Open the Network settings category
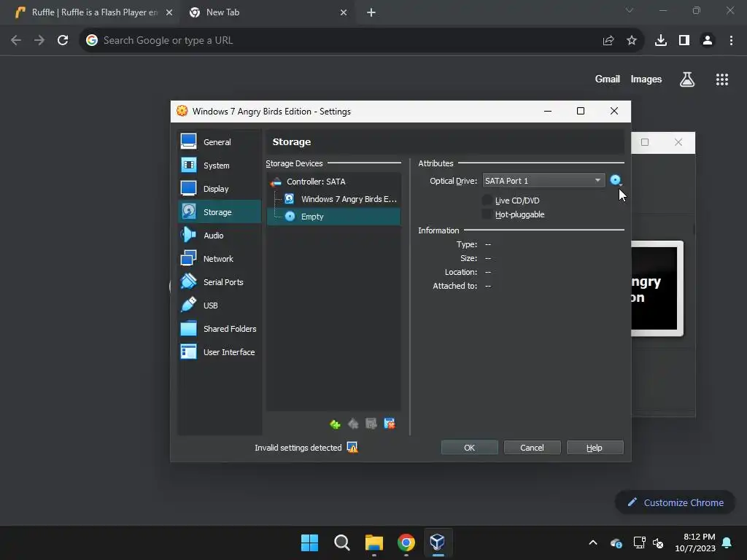 (219, 259)
